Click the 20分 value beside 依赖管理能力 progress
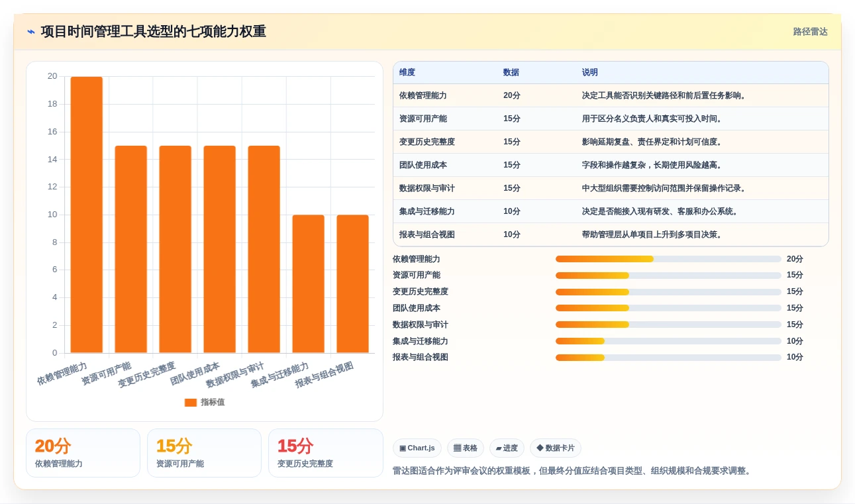This screenshot has height=504, width=855. (x=795, y=259)
